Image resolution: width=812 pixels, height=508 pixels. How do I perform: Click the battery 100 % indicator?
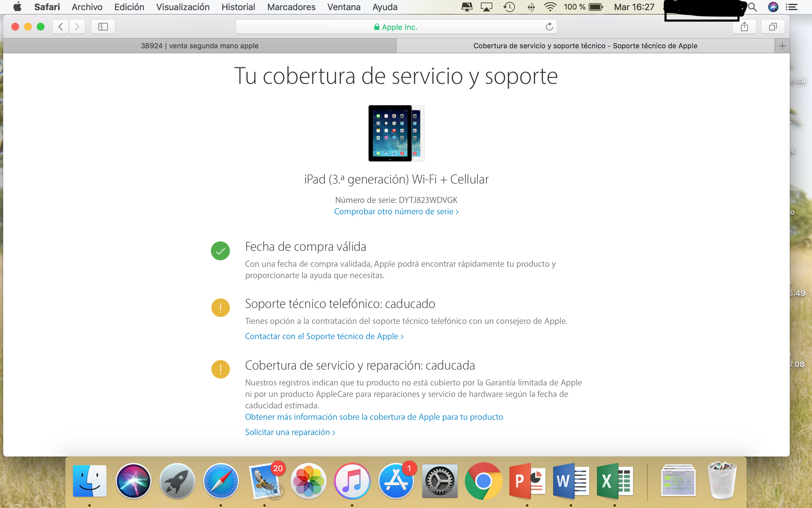pos(583,7)
